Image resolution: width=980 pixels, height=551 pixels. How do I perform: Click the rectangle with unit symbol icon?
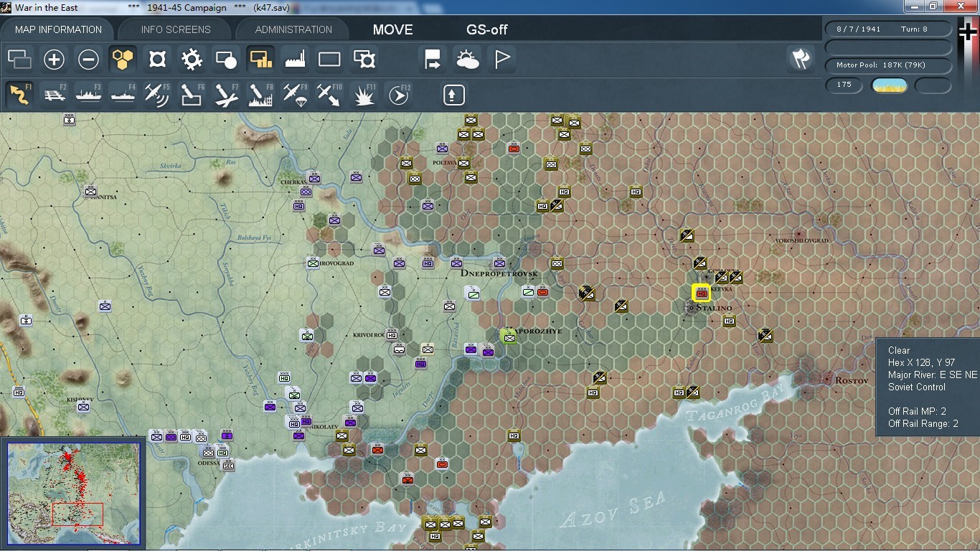point(364,60)
